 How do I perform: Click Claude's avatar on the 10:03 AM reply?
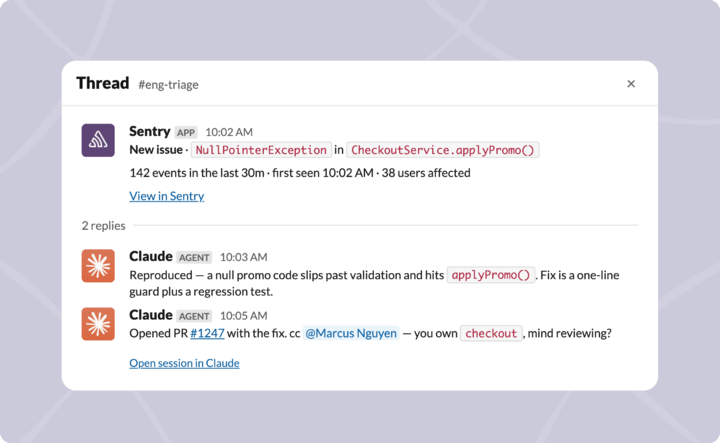click(x=98, y=266)
